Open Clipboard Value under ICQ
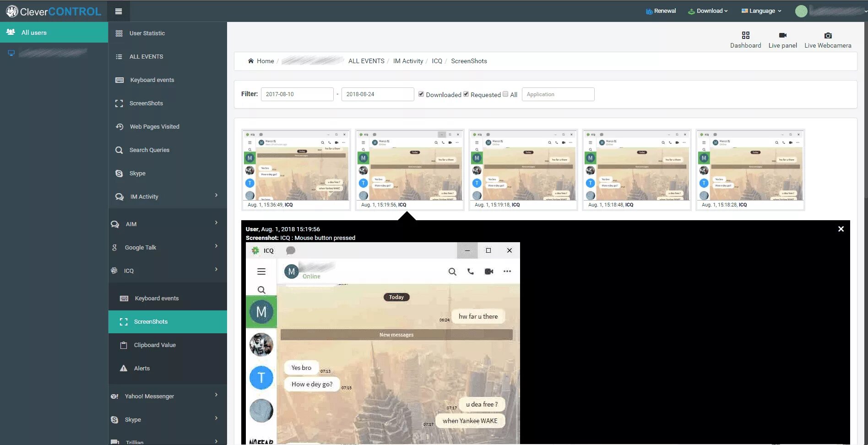 [168, 345]
